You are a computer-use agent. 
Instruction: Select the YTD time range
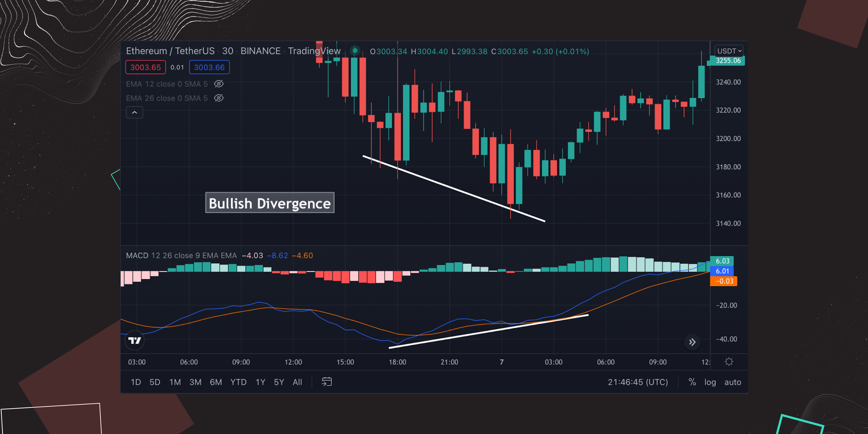[238, 382]
